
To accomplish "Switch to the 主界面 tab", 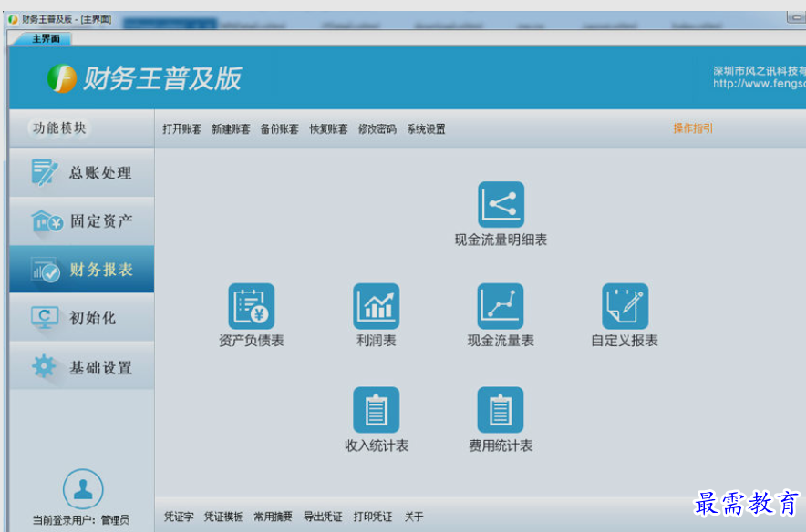I will (46, 38).
